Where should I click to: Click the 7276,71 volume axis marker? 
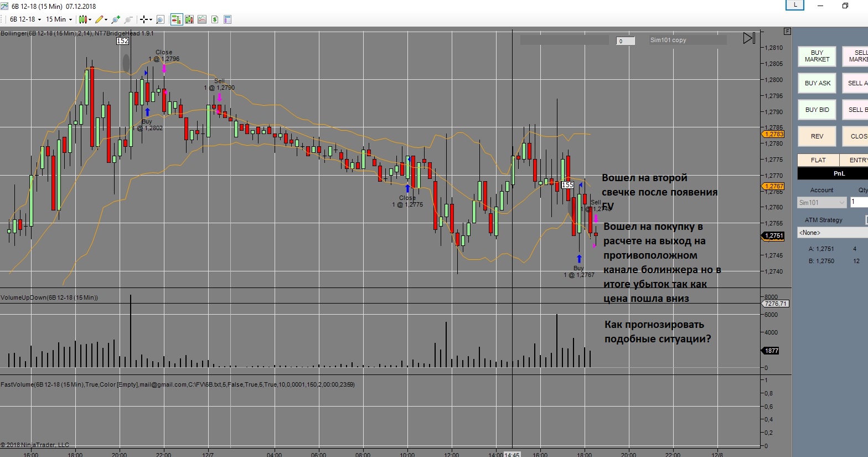tap(776, 304)
